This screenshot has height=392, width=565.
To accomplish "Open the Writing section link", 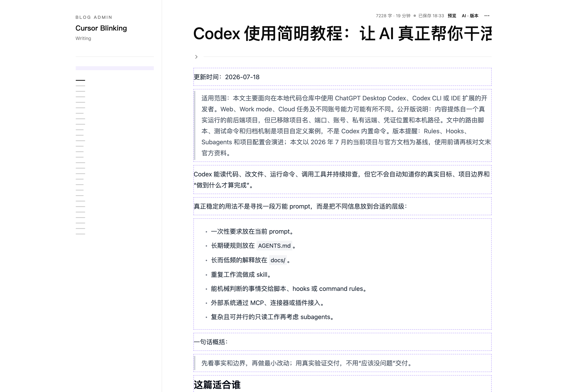I will (83, 38).
